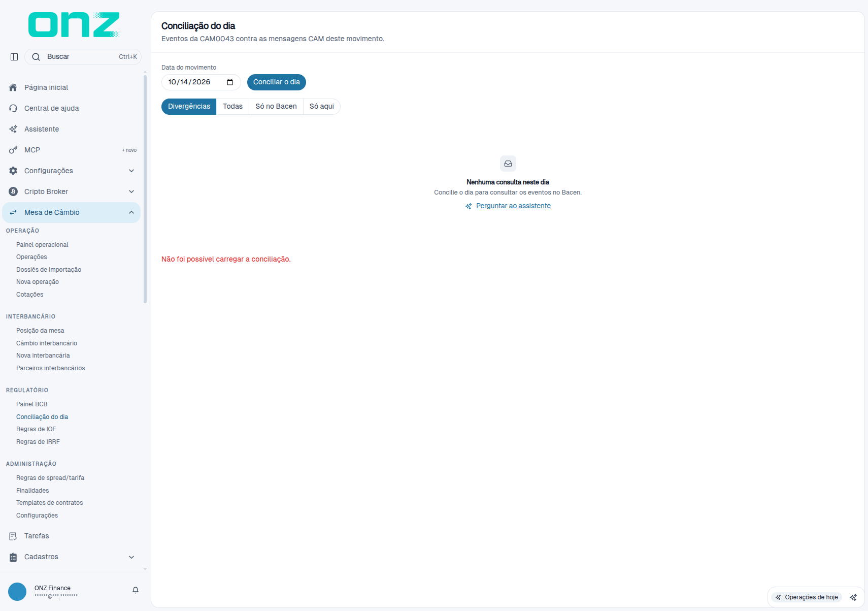Open notifications bell icon
The width and height of the screenshot is (868, 611).
point(136,590)
